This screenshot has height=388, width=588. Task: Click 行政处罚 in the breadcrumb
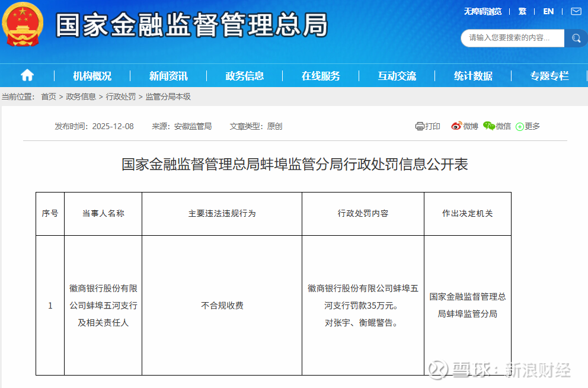pyautogui.click(x=121, y=97)
